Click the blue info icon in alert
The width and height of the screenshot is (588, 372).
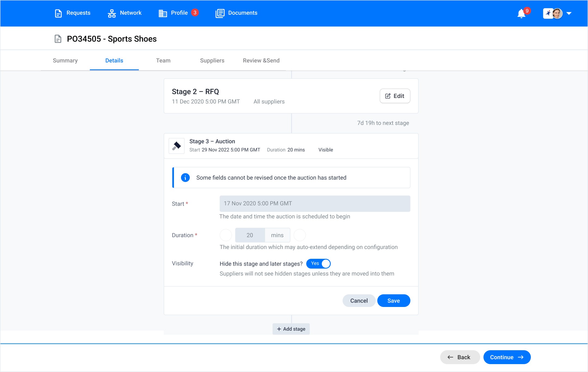(185, 178)
